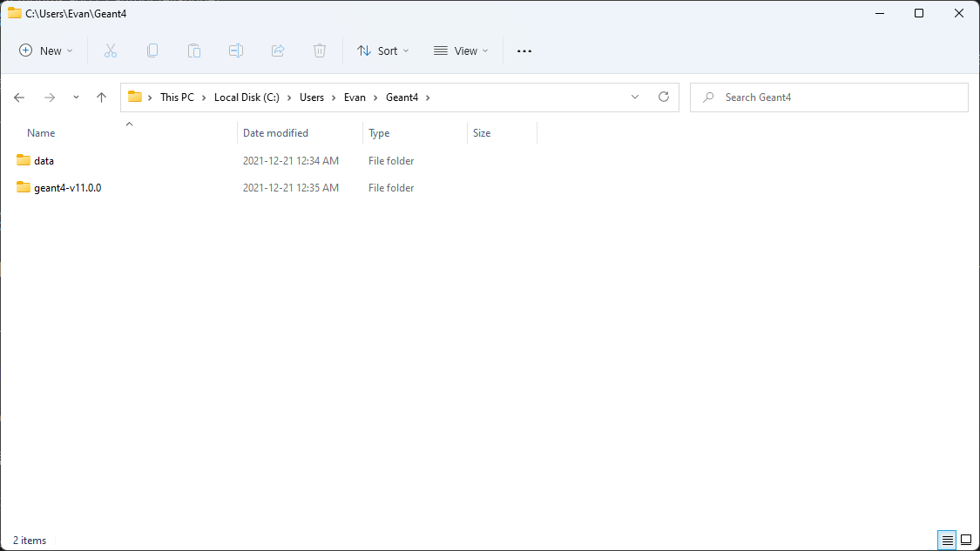
Task: Click the Rename icon in toolbar
Action: coord(236,50)
